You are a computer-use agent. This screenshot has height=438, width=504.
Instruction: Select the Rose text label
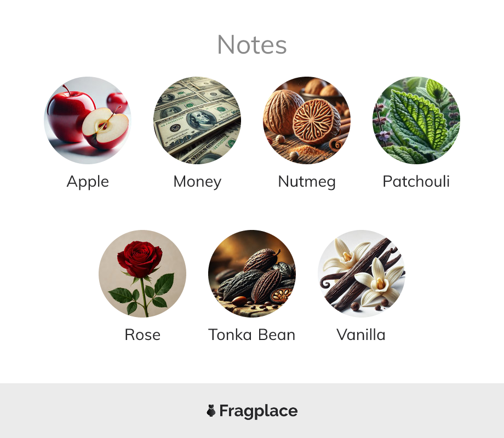(x=142, y=335)
